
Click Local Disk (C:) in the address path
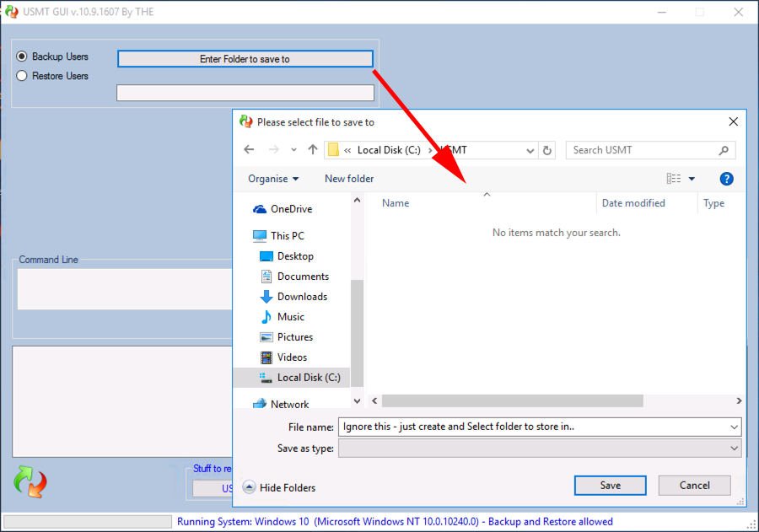click(389, 150)
